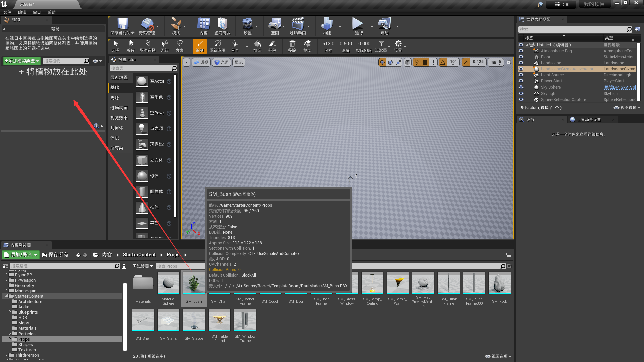Click the Lit (光照) view mode button

(221, 62)
